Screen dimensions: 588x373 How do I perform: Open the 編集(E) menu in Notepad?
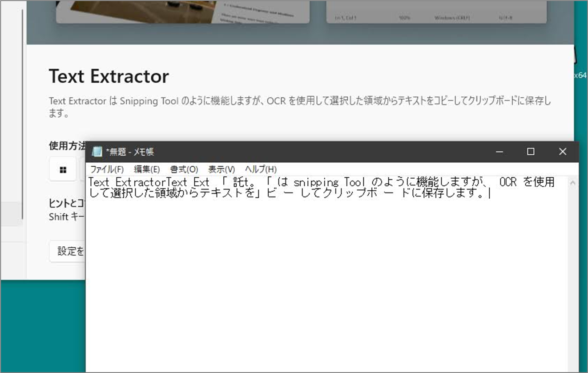147,169
